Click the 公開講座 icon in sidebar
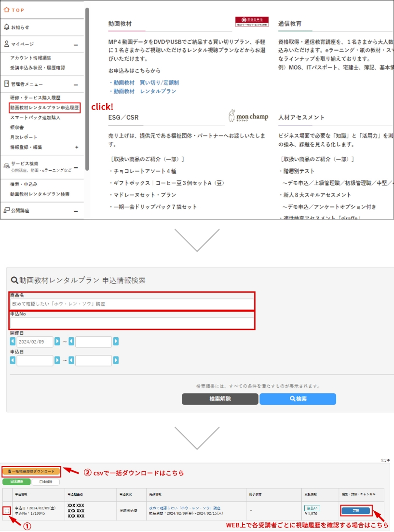 tap(6, 211)
